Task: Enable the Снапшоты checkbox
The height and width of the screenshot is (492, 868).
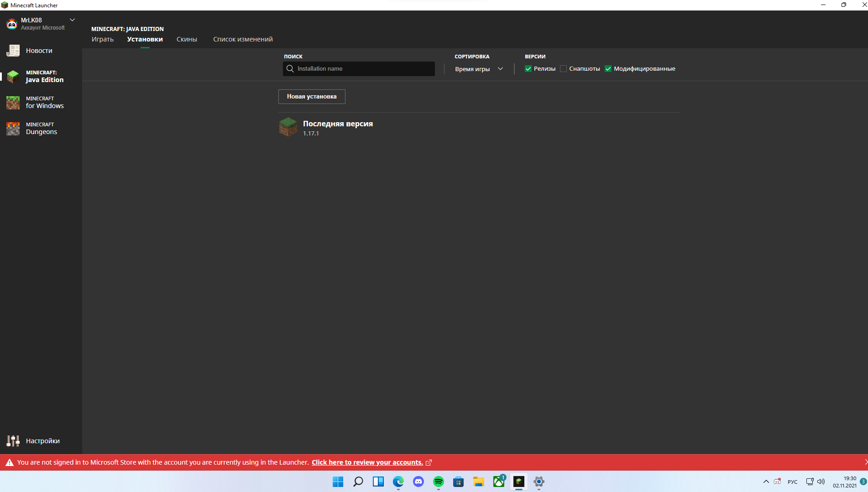Action: [563, 69]
